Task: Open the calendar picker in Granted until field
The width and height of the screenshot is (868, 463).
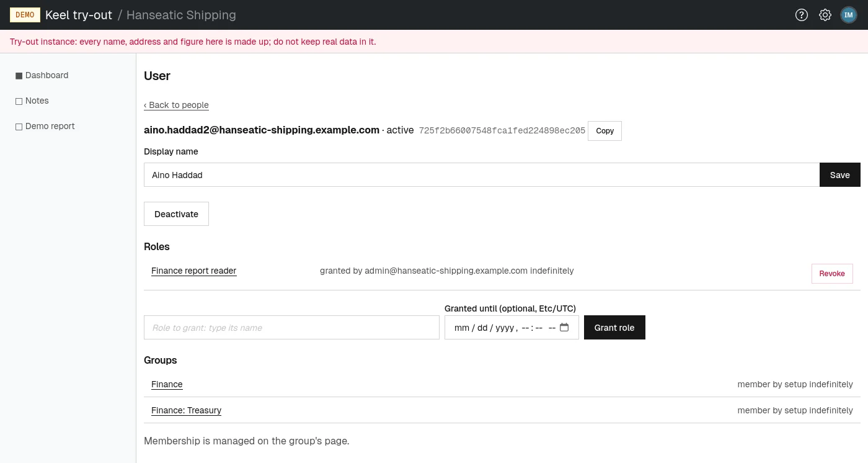Action: [564, 328]
